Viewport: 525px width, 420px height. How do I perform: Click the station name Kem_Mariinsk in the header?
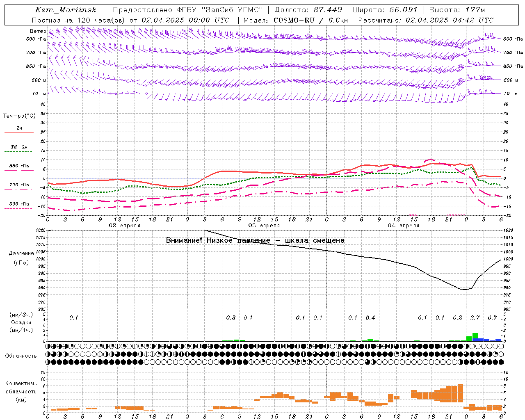pos(66,10)
